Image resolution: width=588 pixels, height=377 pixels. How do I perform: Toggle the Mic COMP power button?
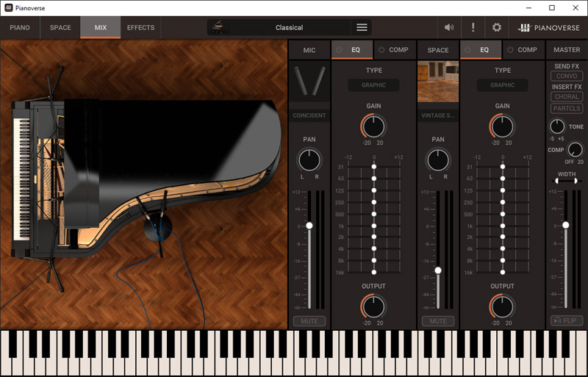point(382,50)
